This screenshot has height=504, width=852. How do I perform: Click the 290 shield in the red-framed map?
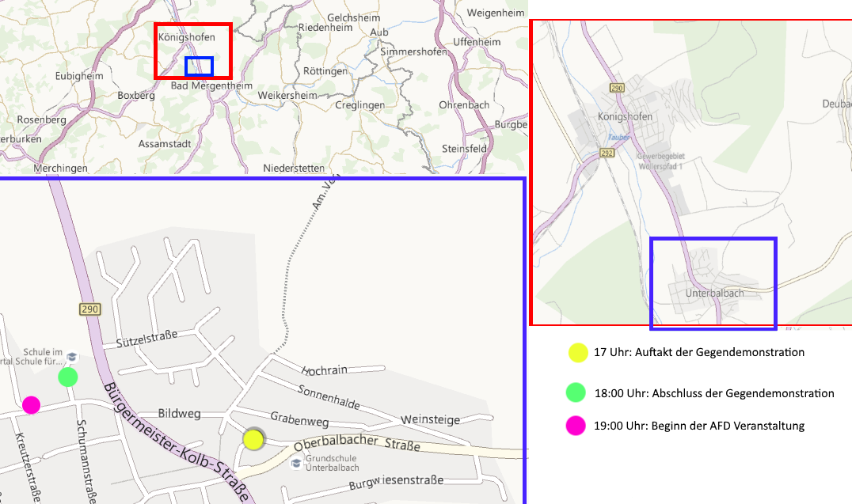coord(618,87)
